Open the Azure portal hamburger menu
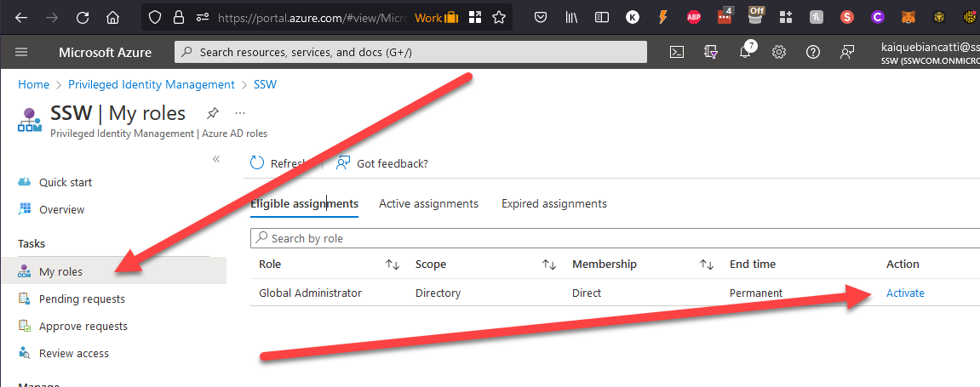Viewport: 980px width, 387px height. click(x=22, y=52)
